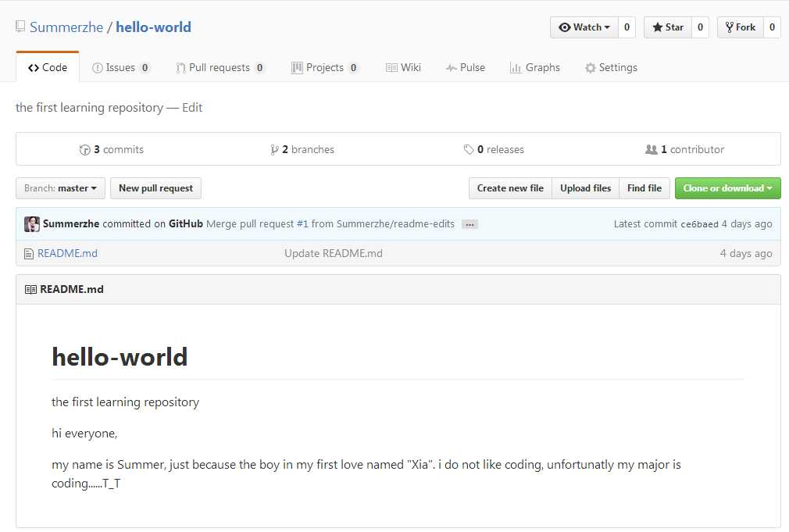Image resolution: width=789 pixels, height=532 pixels.
Task: Click the README.md file icon
Action: (x=29, y=254)
